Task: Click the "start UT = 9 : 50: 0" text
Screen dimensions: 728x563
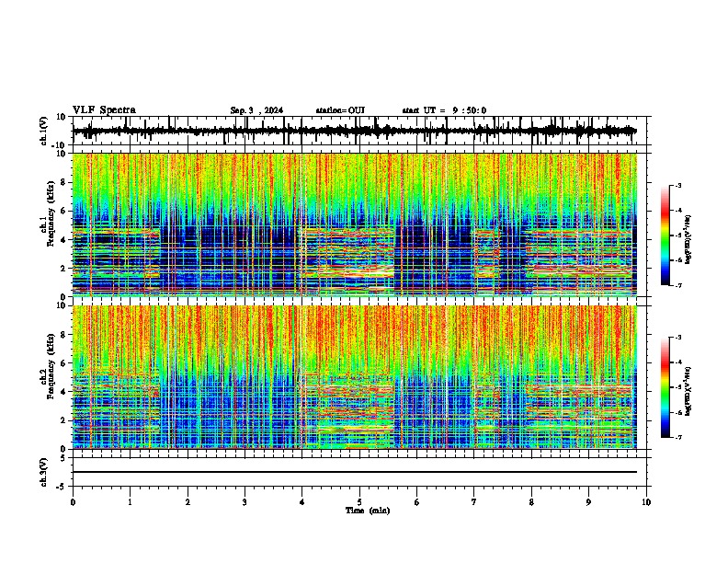Action: [x=444, y=110]
